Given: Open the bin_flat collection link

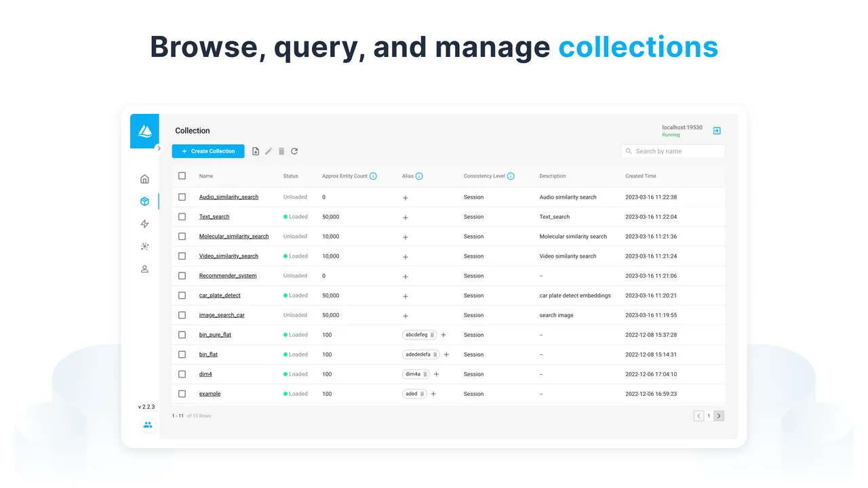Looking at the screenshot, I should pyautogui.click(x=208, y=354).
